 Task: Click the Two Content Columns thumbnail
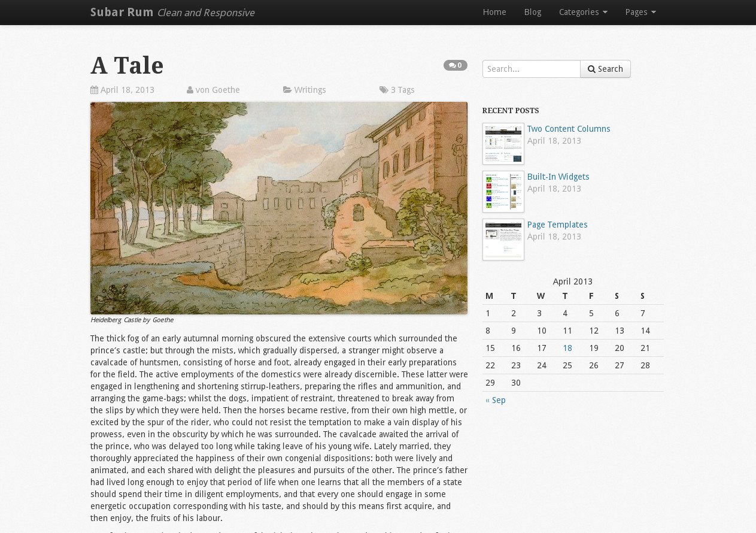(x=503, y=144)
